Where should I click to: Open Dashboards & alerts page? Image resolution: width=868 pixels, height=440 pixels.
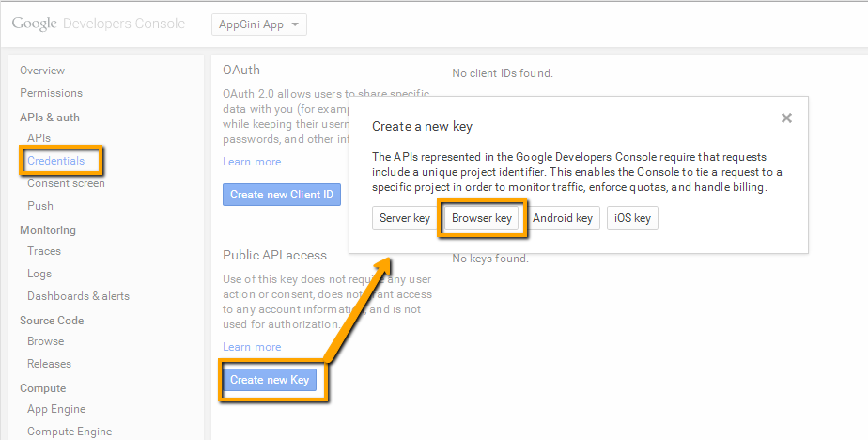[78, 296]
